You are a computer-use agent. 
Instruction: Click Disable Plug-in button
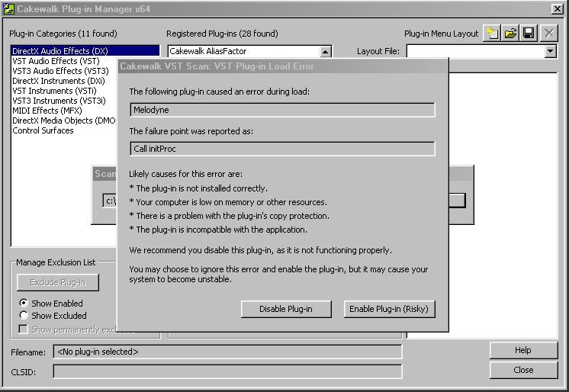[286, 309]
